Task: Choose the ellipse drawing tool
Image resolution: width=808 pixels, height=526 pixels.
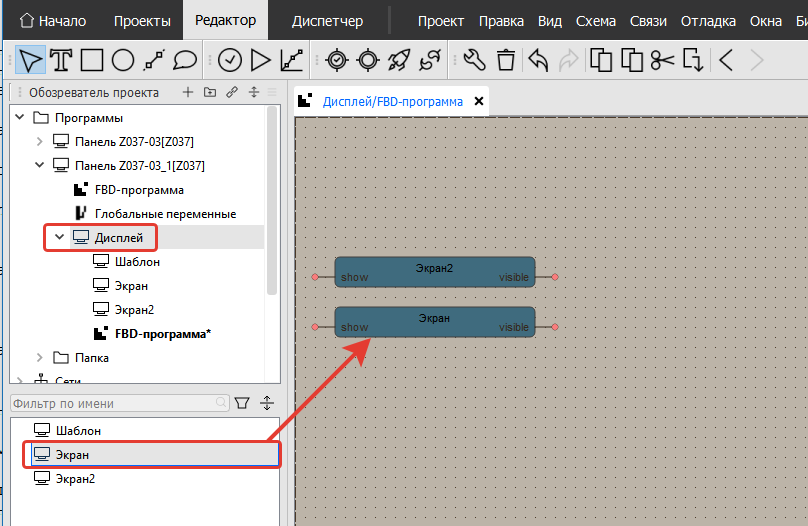Action: (x=123, y=61)
